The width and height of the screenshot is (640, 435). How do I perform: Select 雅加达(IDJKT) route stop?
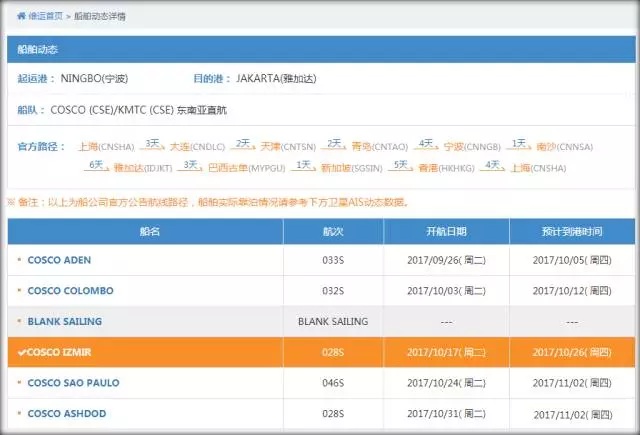click(x=143, y=168)
